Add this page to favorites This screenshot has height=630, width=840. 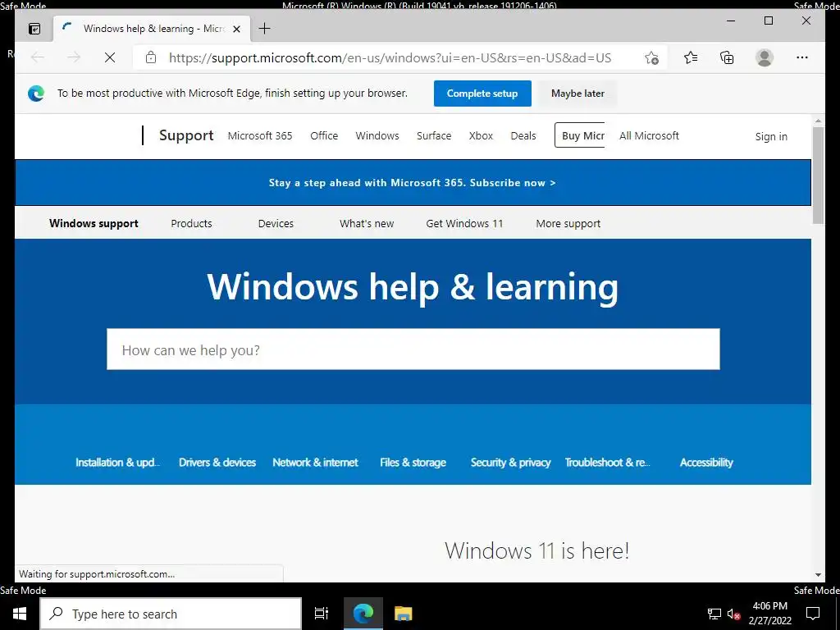[651, 58]
